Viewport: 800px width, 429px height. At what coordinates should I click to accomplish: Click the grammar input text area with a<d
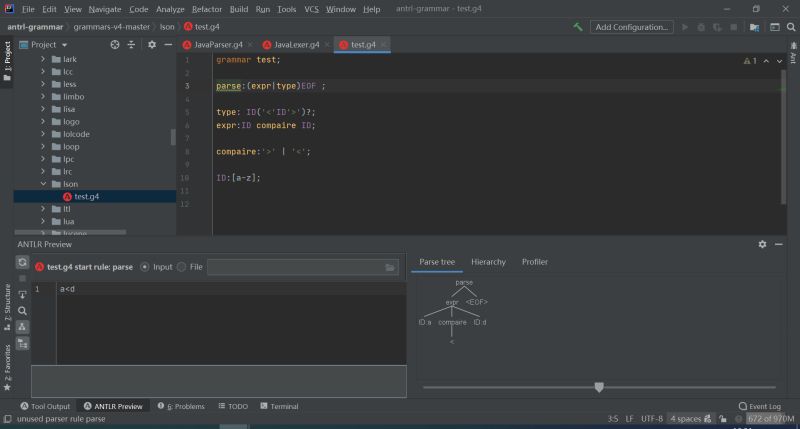232,323
